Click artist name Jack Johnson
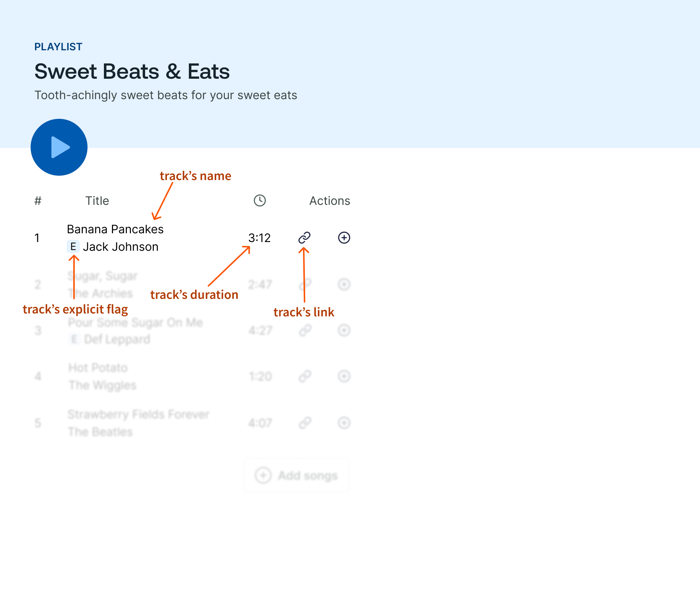700x589 pixels. [121, 247]
